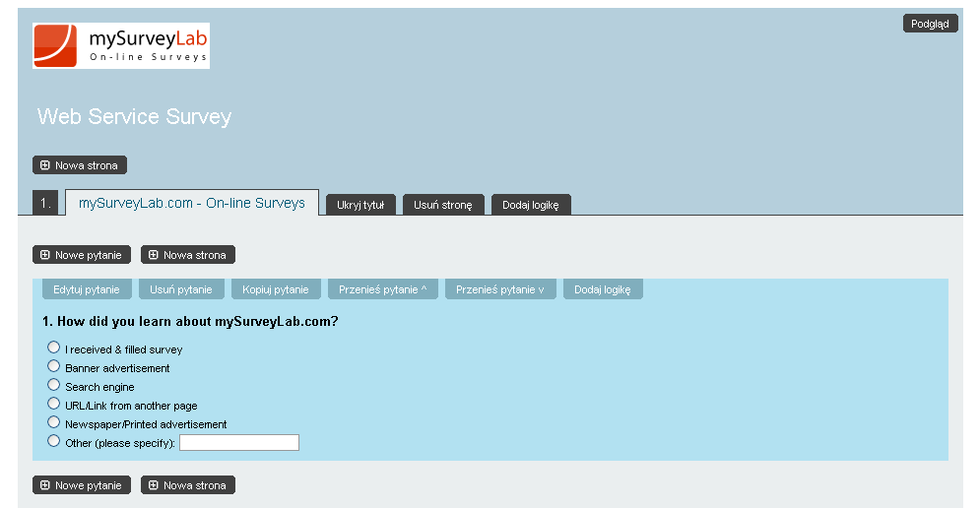Click the question text about learning mySurveyLab.com
The image size is (980, 508).
coord(191,321)
